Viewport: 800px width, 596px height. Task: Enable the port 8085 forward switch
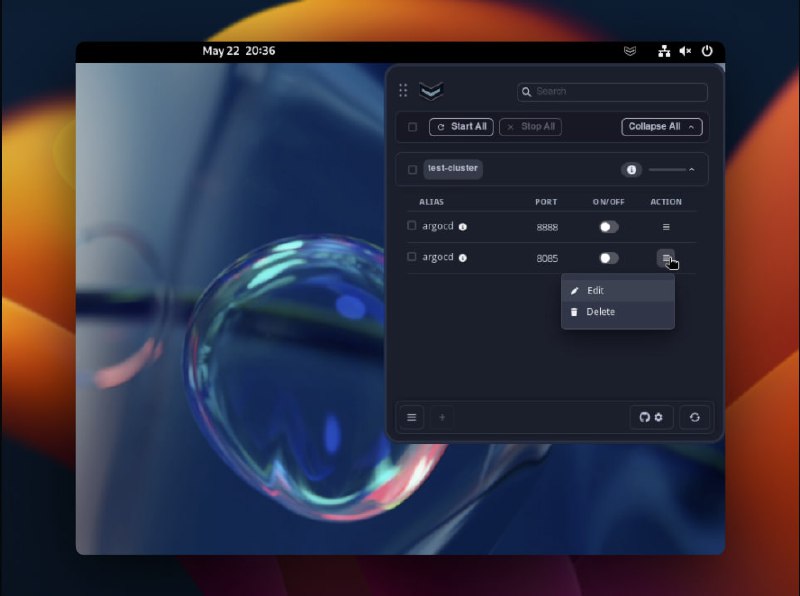coord(608,258)
